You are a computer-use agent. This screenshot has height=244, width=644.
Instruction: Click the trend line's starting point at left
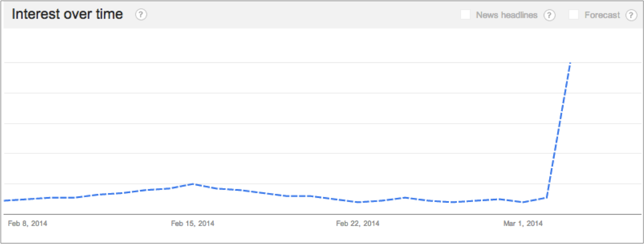[5, 200]
